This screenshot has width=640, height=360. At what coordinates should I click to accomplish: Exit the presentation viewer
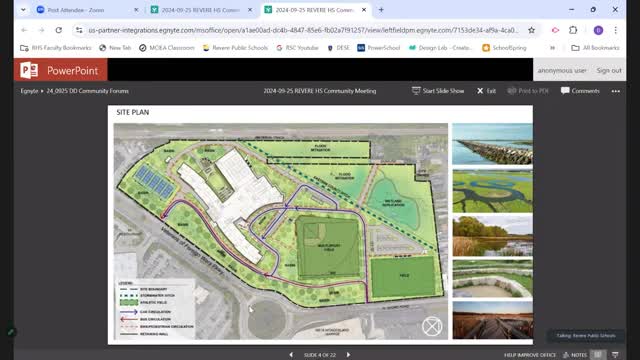[487, 91]
